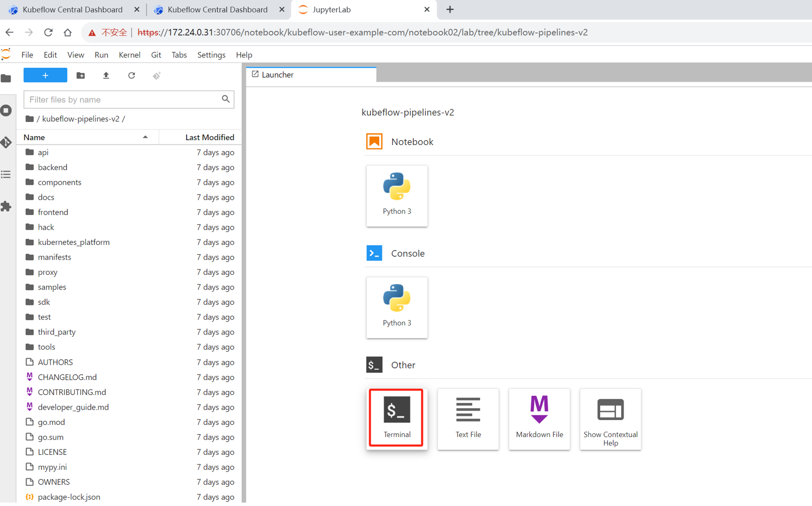Select the package-lock.json file

coord(129,497)
